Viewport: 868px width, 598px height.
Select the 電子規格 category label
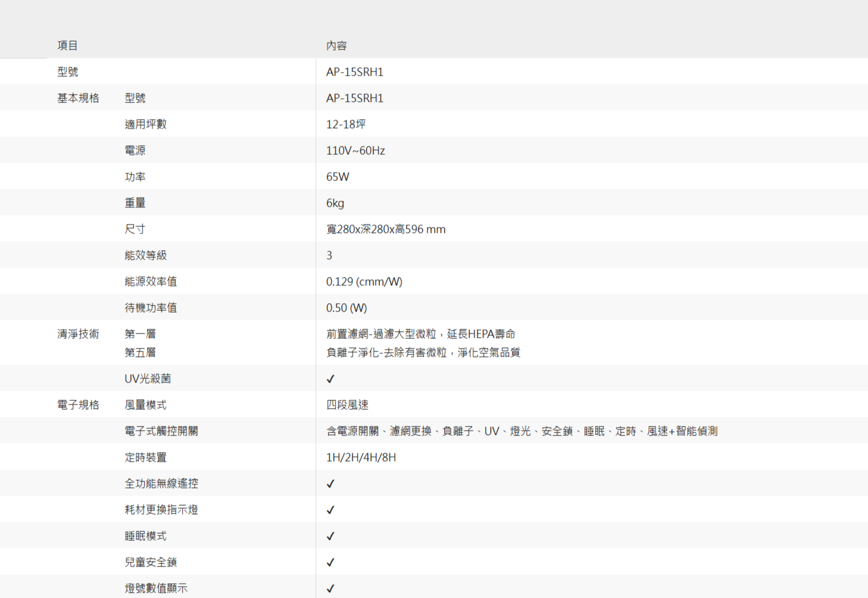tap(78, 405)
